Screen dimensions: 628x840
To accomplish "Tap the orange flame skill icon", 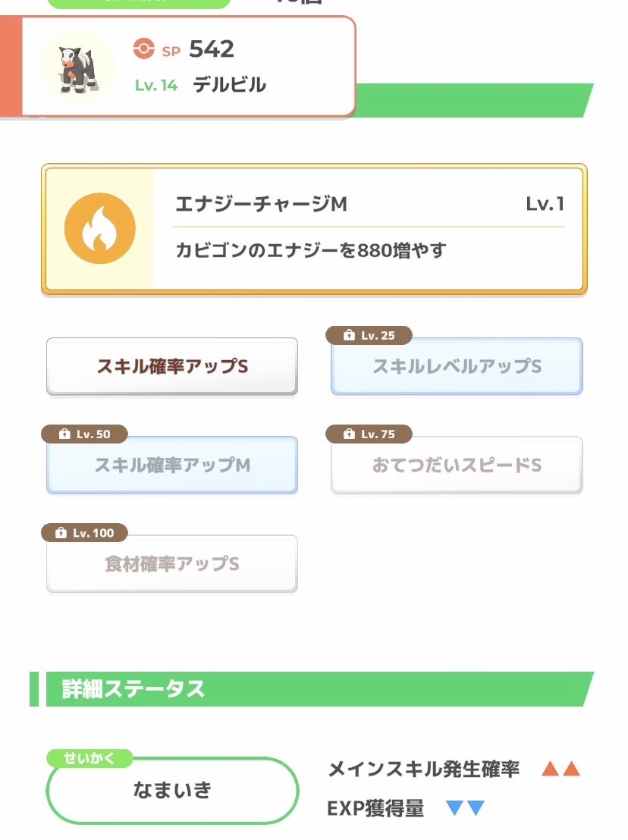I will tap(99, 228).
